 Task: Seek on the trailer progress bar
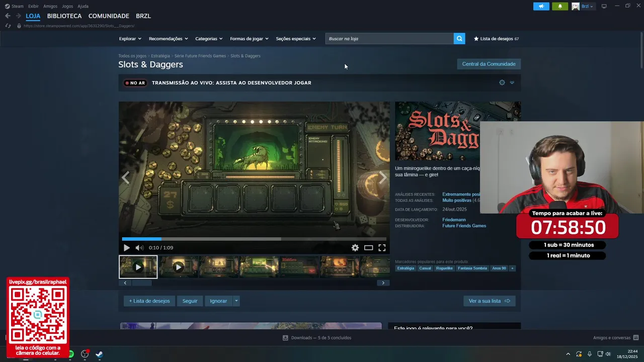coord(254,239)
